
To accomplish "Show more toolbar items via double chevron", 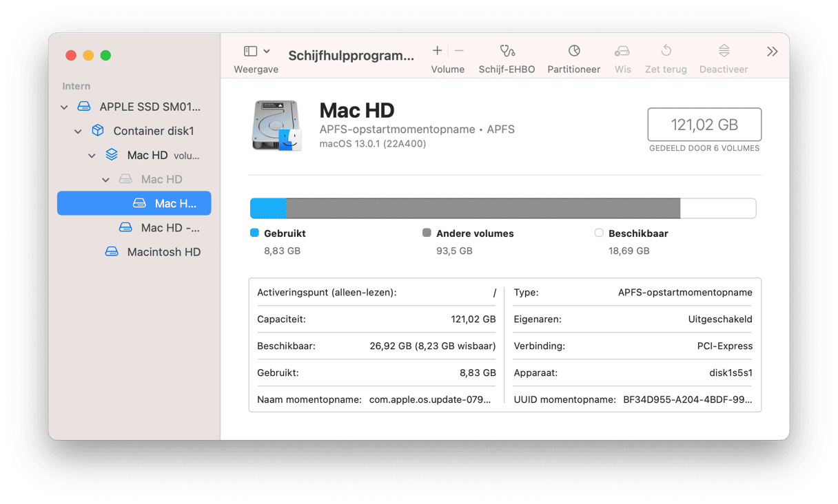I will tap(773, 52).
